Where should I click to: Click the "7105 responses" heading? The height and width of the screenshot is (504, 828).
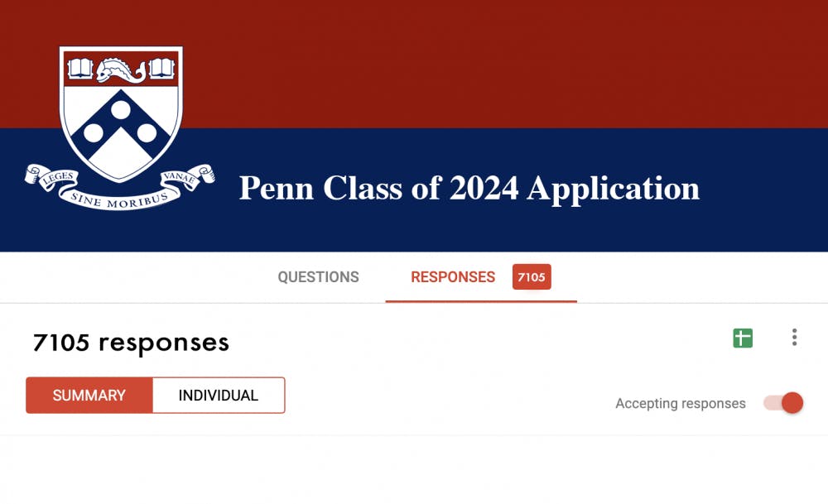131,342
